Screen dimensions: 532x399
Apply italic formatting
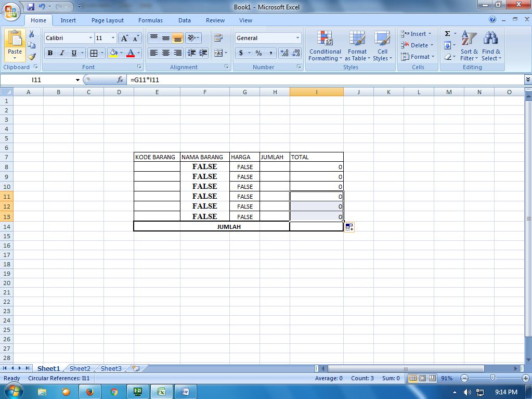click(x=61, y=53)
